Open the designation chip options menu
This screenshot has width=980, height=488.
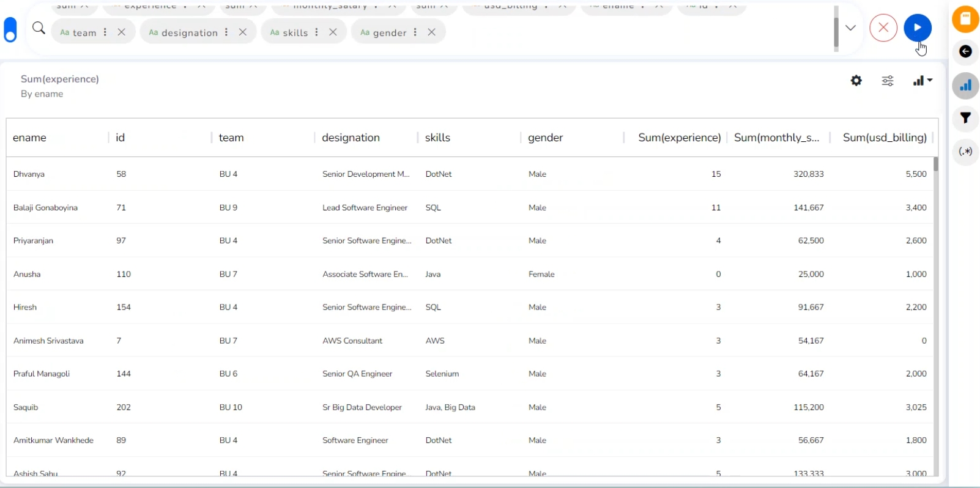tap(227, 32)
